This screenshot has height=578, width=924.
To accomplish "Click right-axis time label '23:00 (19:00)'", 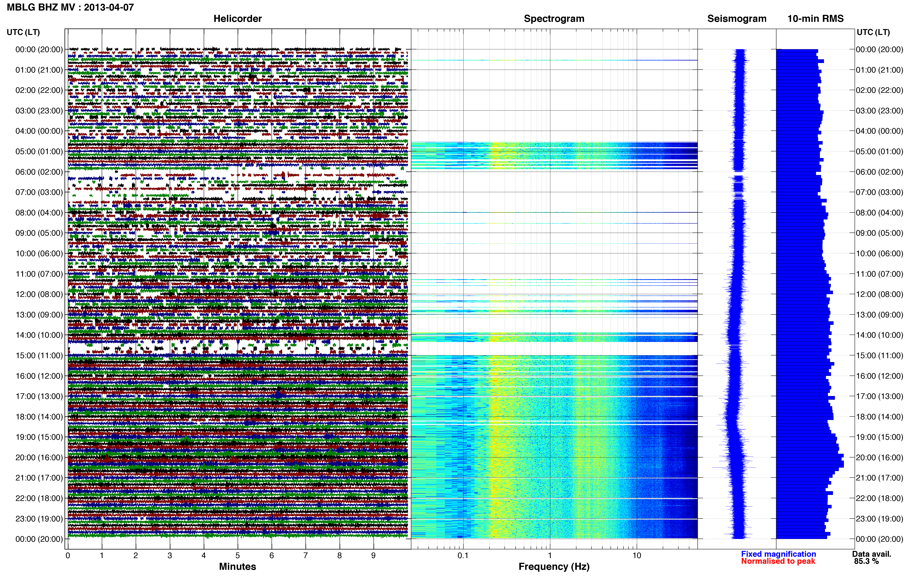I will tap(879, 519).
